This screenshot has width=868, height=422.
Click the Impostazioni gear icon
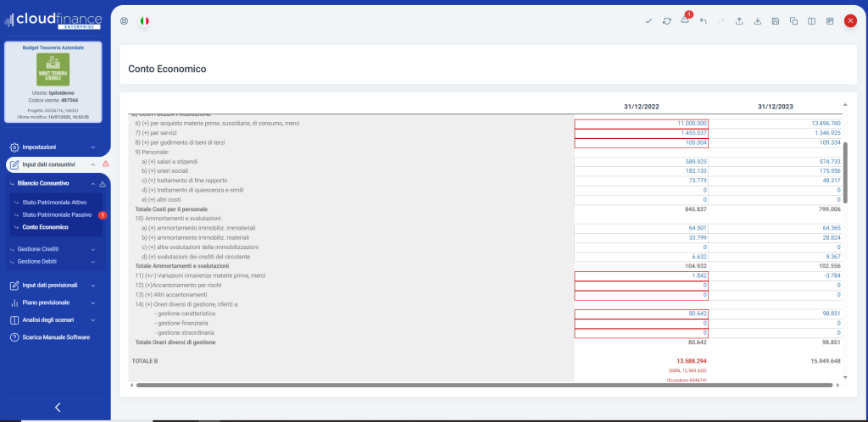(15, 147)
